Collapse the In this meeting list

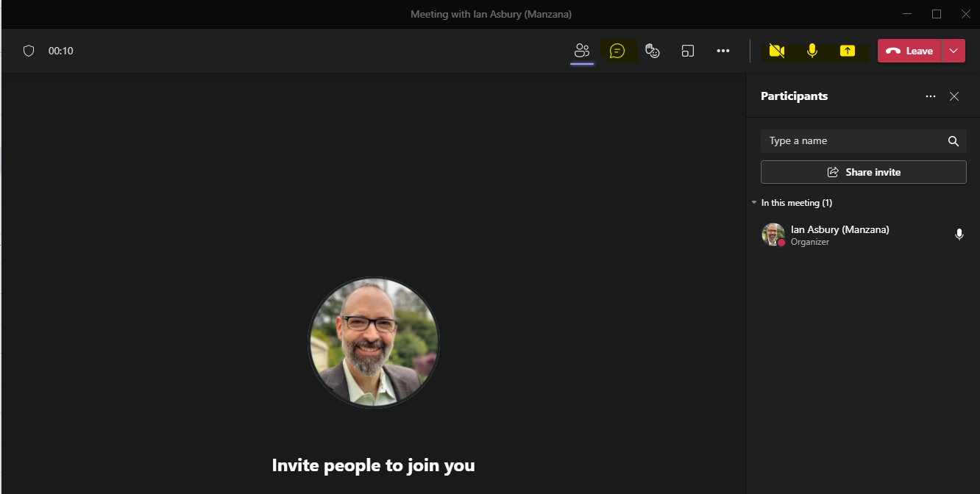click(754, 202)
